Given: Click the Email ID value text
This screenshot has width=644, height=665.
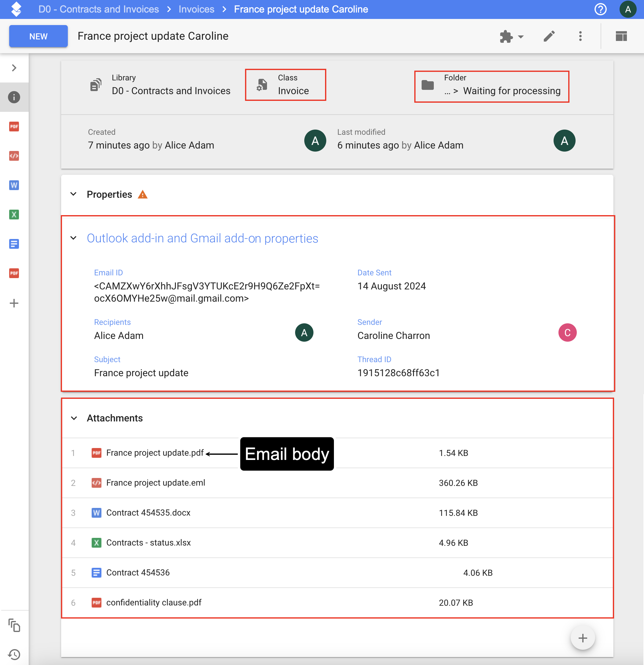Looking at the screenshot, I should pos(207,292).
